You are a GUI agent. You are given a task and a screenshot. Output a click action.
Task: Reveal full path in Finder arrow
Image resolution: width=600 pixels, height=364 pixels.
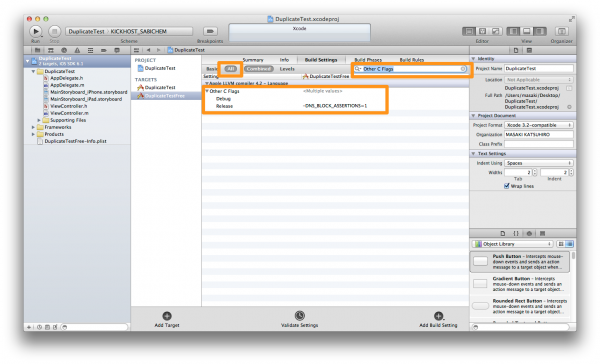pyautogui.click(x=569, y=107)
